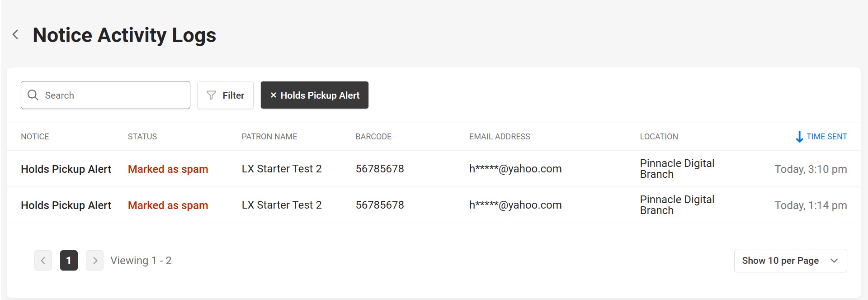Sort by the STATUS column header
Image resolution: width=868 pixels, height=300 pixels.
(142, 137)
